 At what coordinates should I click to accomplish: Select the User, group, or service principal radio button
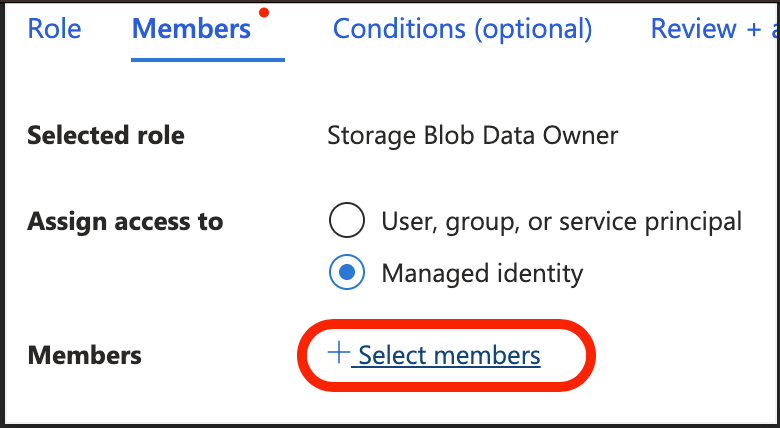(346, 221)
